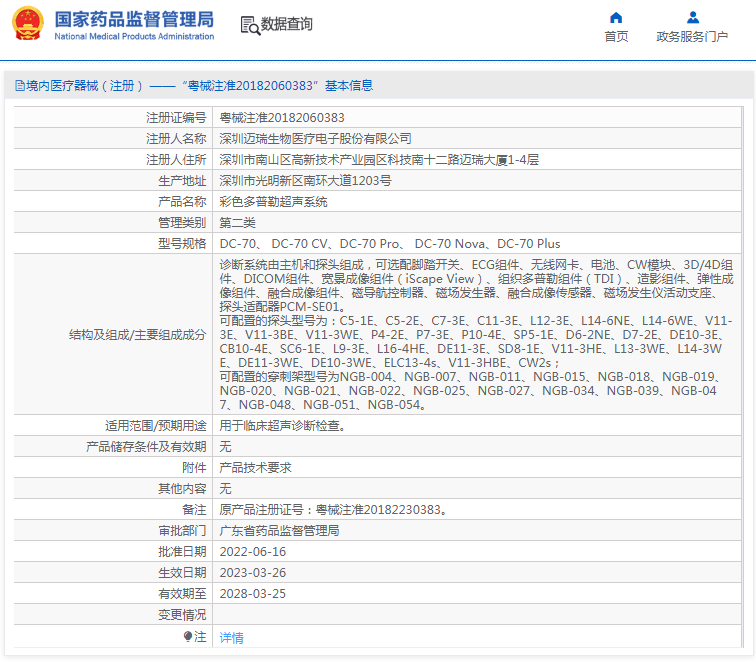Click registrant address with 迈瑞大厦1-4层
This screenshot has width=756, height=662.
379,160
